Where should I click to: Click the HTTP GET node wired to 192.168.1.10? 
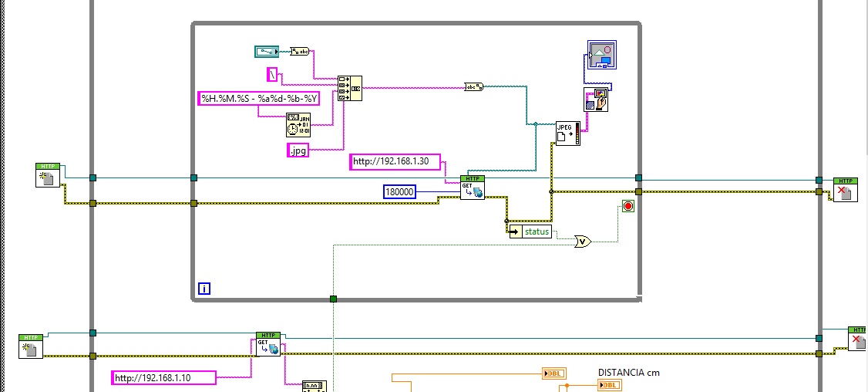[x=267, y=344]
